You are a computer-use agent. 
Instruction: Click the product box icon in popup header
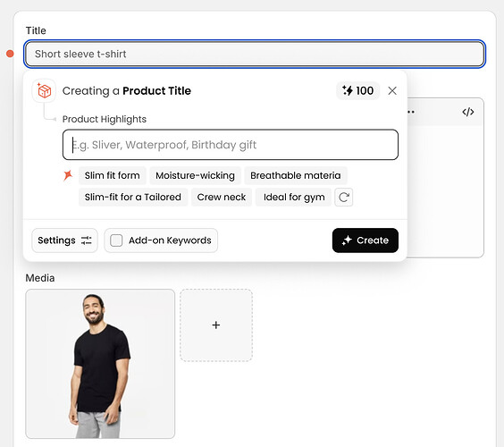[x=44, y=91]
